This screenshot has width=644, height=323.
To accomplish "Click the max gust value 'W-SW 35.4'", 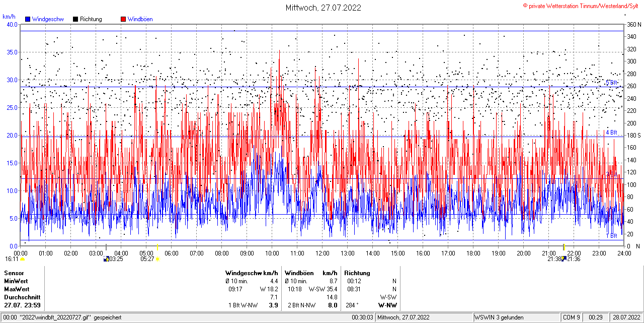I will point(323,289).
